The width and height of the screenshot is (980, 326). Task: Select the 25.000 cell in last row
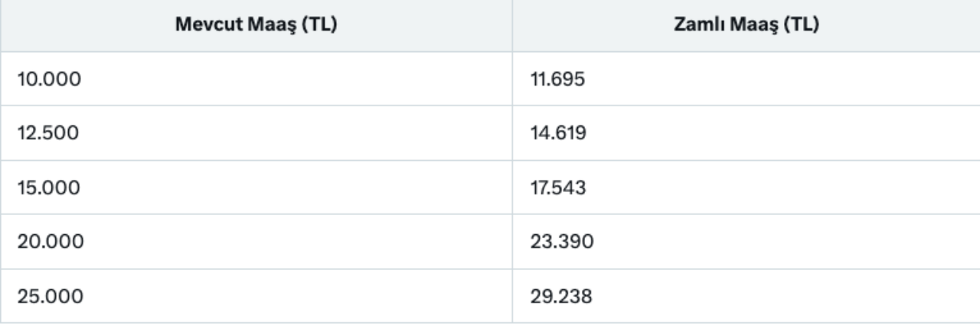49,296
